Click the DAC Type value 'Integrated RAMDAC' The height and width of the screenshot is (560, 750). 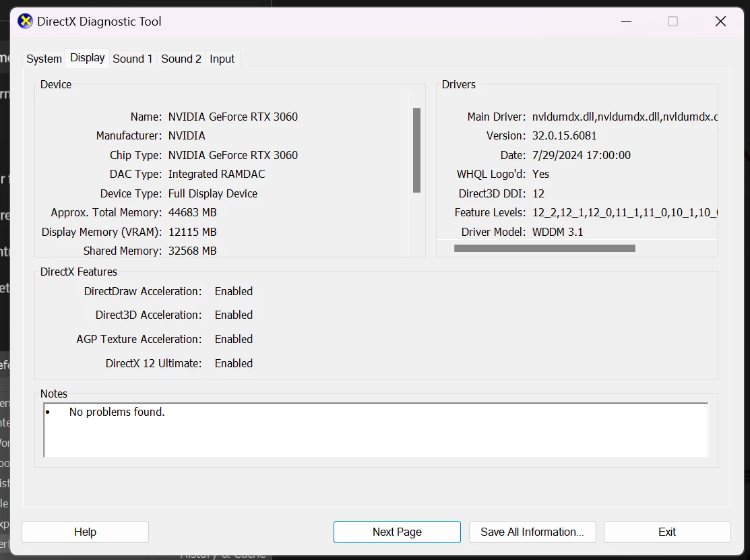click(217, 174)
